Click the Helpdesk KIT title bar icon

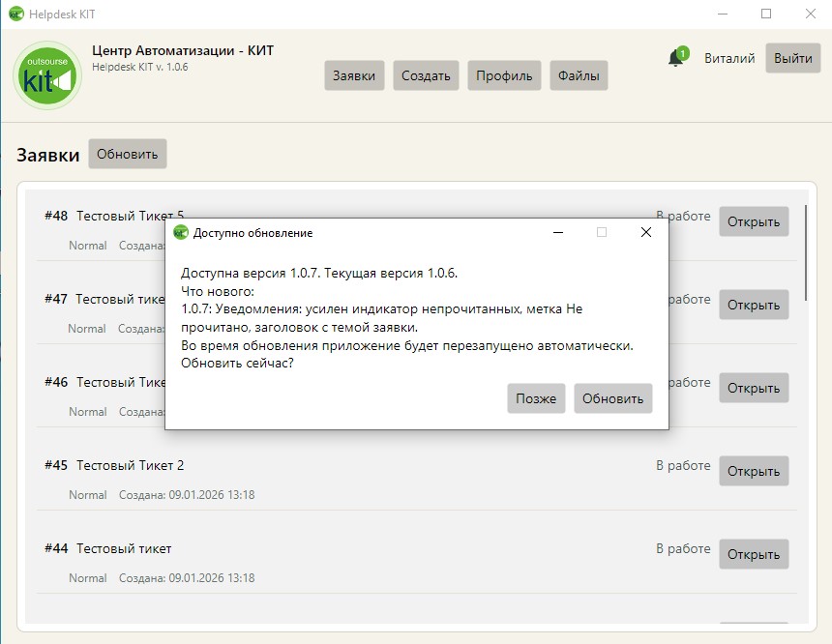pyautogui.click(x=15, y=14)
